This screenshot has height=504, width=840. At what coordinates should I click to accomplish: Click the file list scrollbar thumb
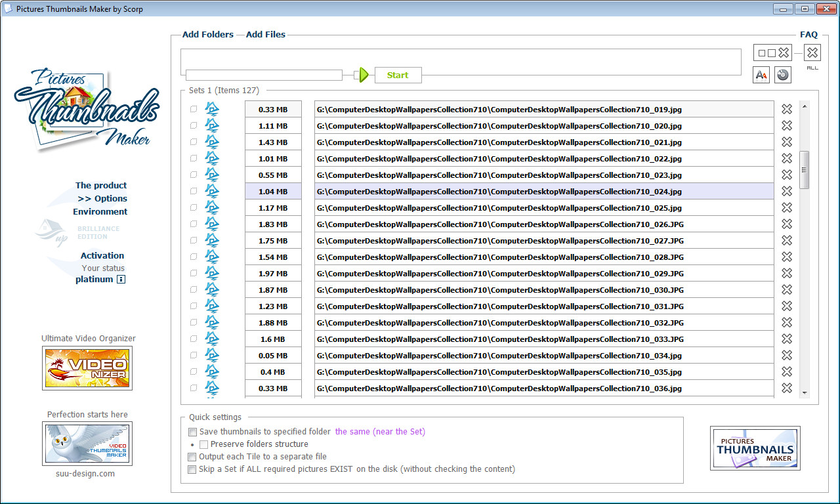[804, 170]
